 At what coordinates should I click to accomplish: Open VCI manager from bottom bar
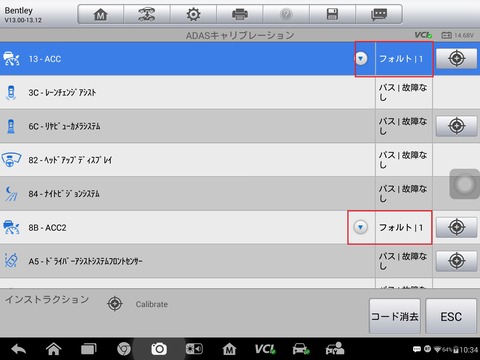click(265, 349)
